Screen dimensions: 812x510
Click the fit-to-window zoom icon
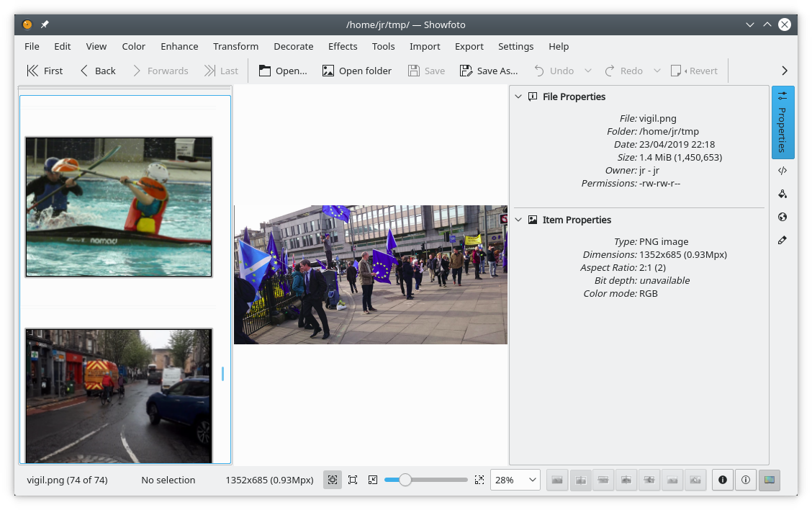[x=332, y=480]
